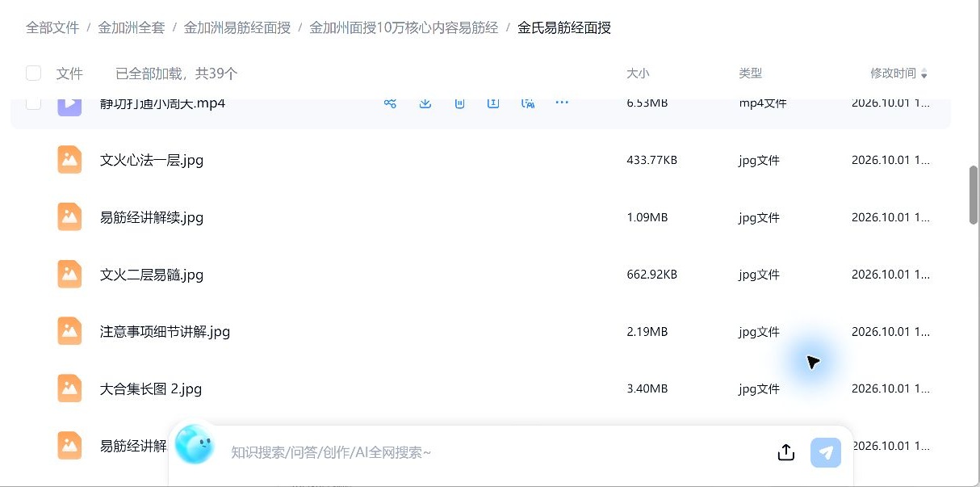980x487 pixels.
Task: Open the 金加洲易筋经面授 breadcrumb folder
Action: coord(237,27)
